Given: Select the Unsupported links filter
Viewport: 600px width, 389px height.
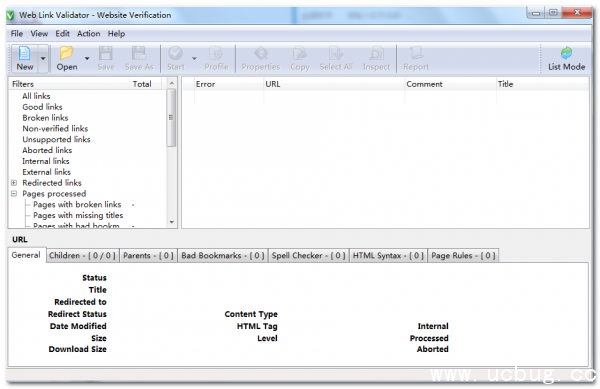Looking at the screenshot, I should 56,140.
